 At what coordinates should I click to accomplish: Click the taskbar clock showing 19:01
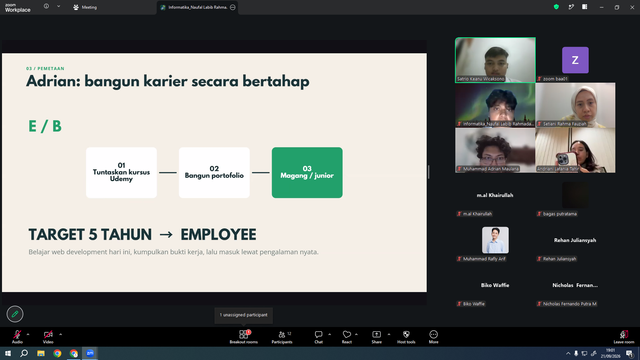pyautogui.click(x=610, y=353)
